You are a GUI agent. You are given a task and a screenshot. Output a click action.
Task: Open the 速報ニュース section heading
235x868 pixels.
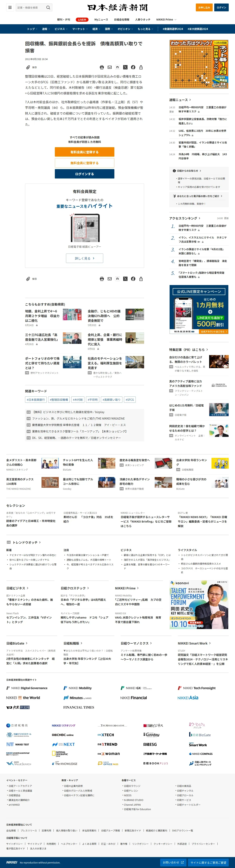point(180,100)
